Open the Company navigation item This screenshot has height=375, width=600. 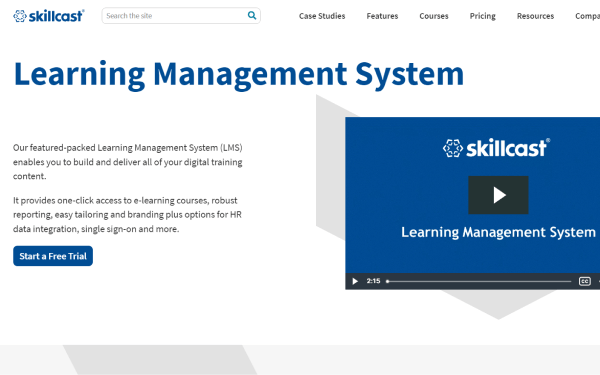[x=587, y=16]
